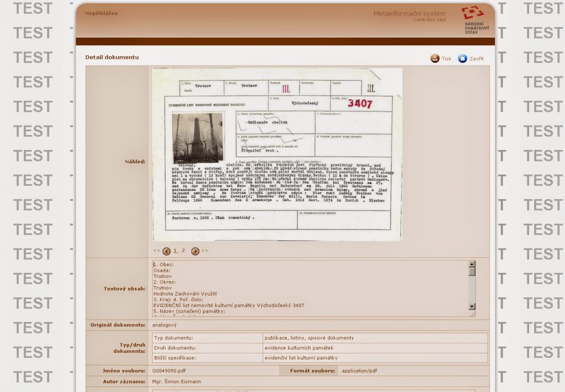The image size is (565, 392).
Task: Go to next page with right arrow icon
Action: point(195,251)
